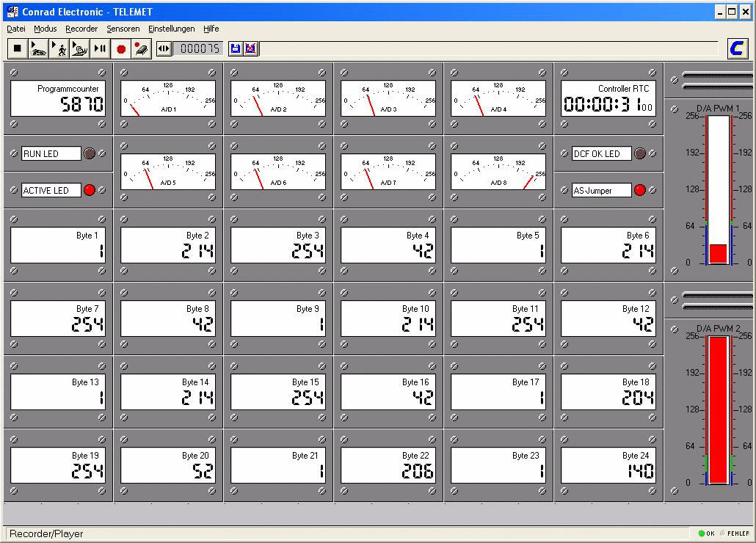Screen dimensions: 756x543
Task: Toggle the AS-Jumper red indicator
Action: 640,190
